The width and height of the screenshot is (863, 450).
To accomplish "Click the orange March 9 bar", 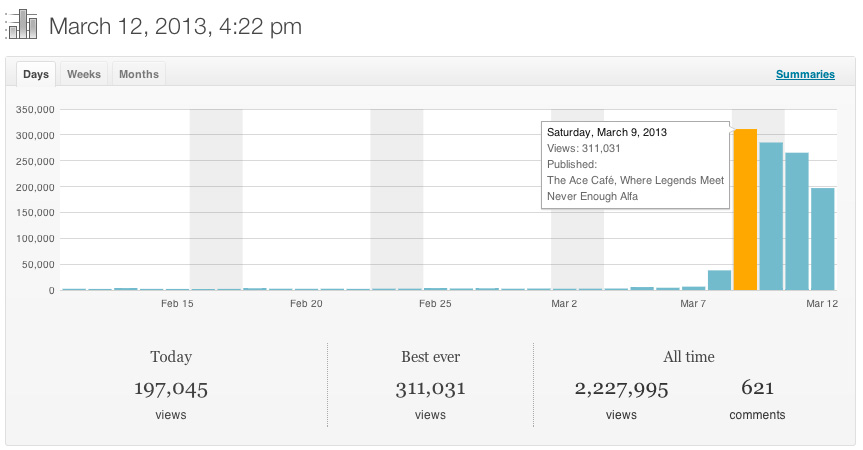I will coord(745,210).
